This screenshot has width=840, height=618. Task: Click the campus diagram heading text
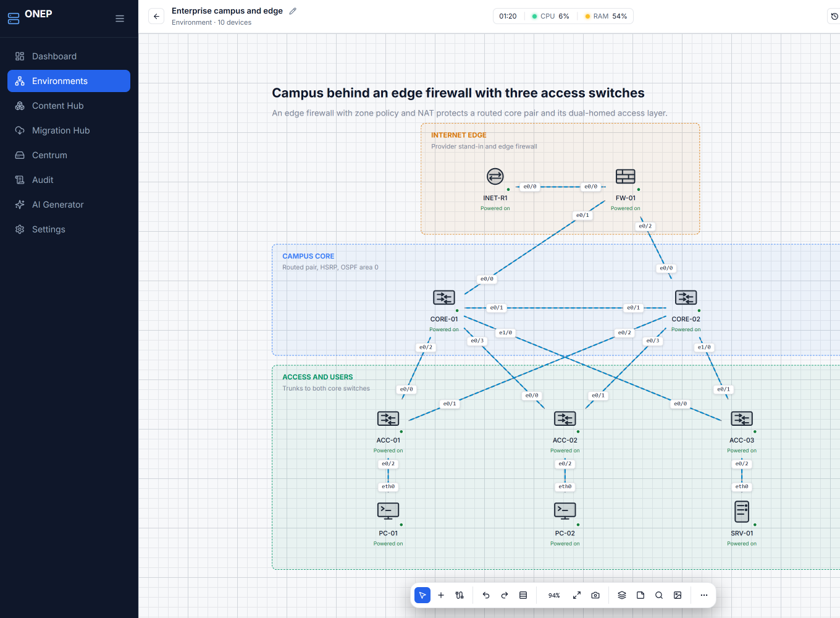pyautogui.click(x=458, y=93)
